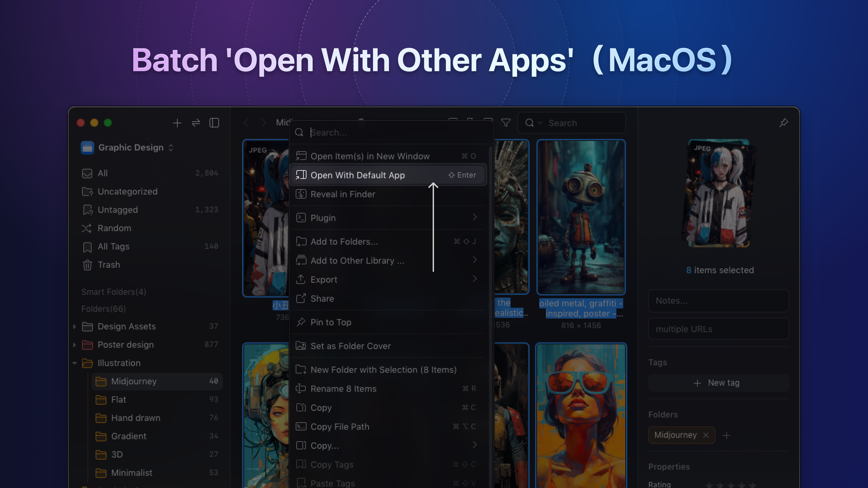Click the Notes input field
The width and height of the screenshot is (868, 488).
[718, 301]
